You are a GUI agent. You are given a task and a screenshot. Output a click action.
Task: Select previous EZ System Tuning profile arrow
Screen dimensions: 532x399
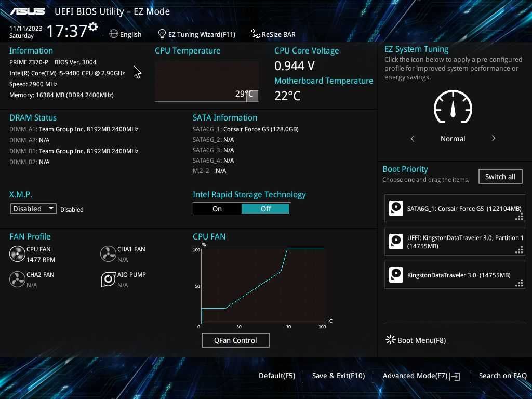412,138
